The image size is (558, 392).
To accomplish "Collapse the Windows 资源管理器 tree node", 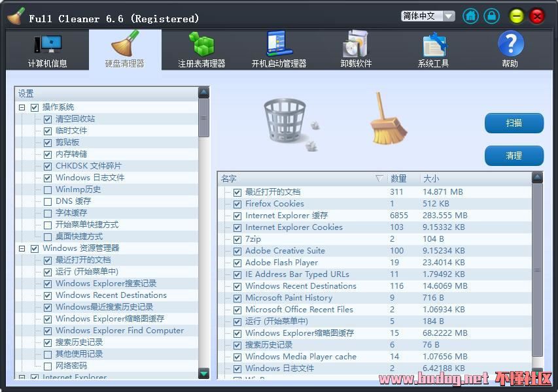I will pos(22,248).
